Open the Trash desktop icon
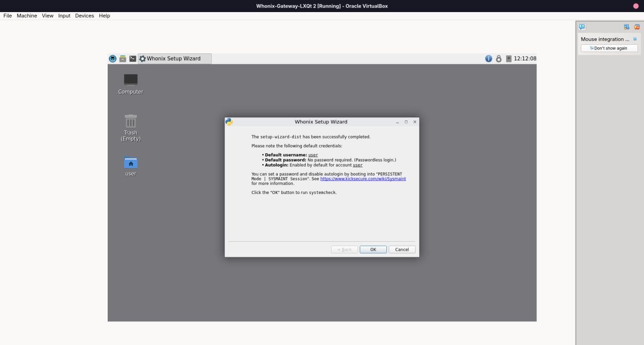Screen dimensions: 644x345 131,127
